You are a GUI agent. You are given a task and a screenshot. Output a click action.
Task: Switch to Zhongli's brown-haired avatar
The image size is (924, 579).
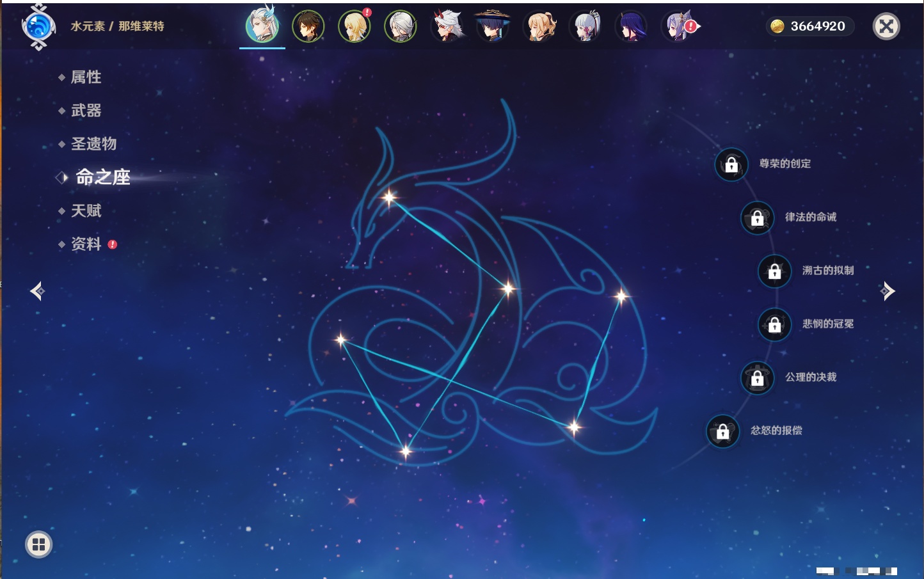point(308,26)
